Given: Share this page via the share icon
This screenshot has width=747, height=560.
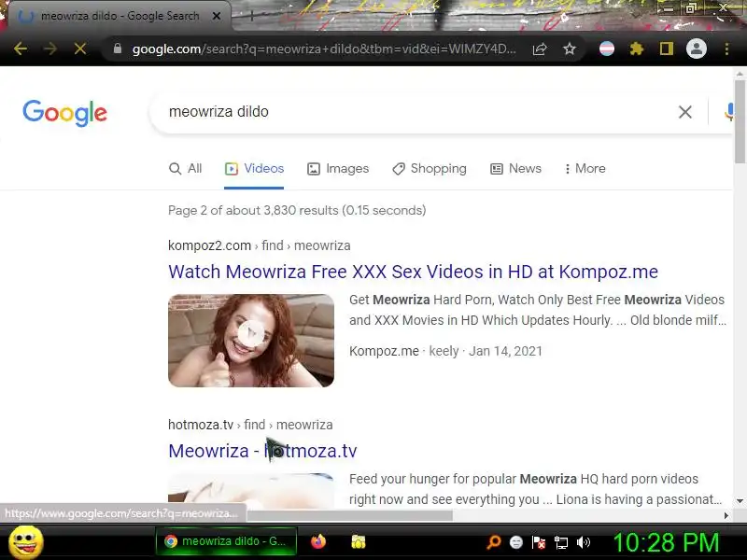Looking at the screenshot, I should pyautogui.click(x=540, y=49).
